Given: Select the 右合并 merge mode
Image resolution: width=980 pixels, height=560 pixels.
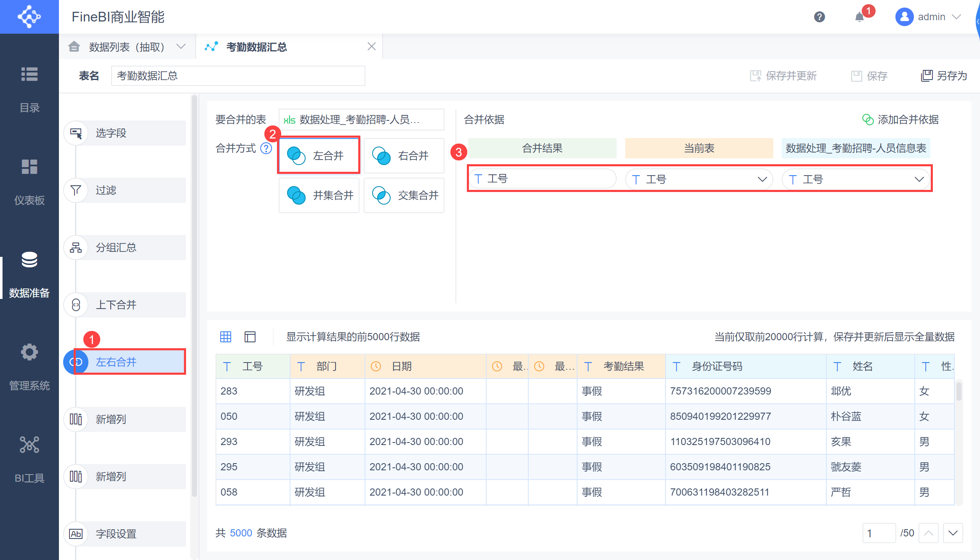Looking at the screenshot, I should click(404, 156).
